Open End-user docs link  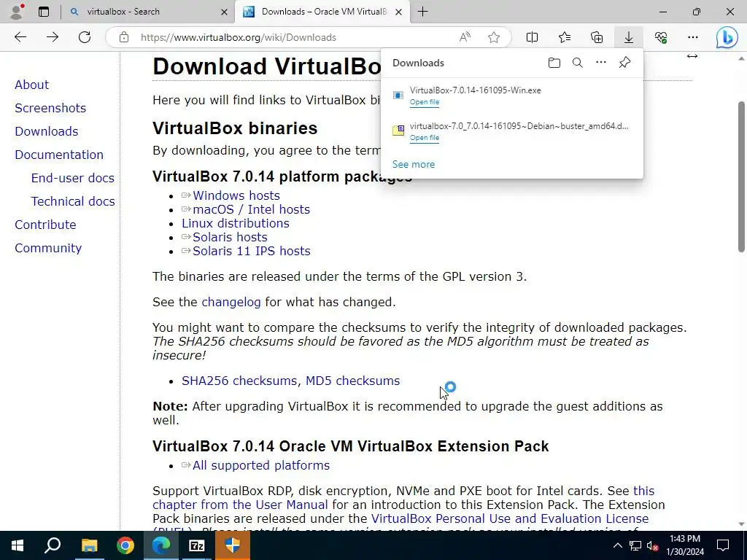(x=72, y=178)
